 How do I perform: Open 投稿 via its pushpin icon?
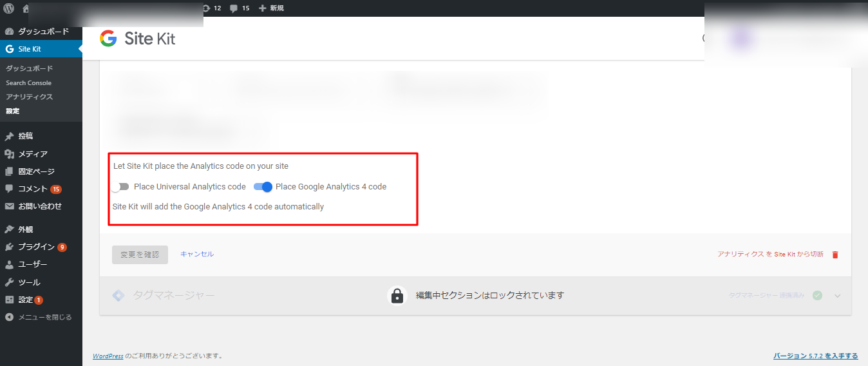coord(9,137)
